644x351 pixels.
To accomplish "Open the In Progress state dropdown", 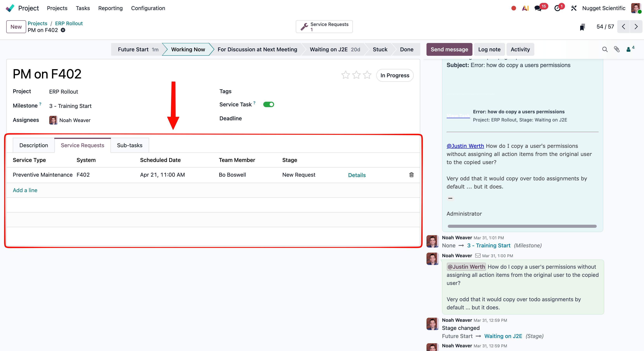I will pos(395,75).
